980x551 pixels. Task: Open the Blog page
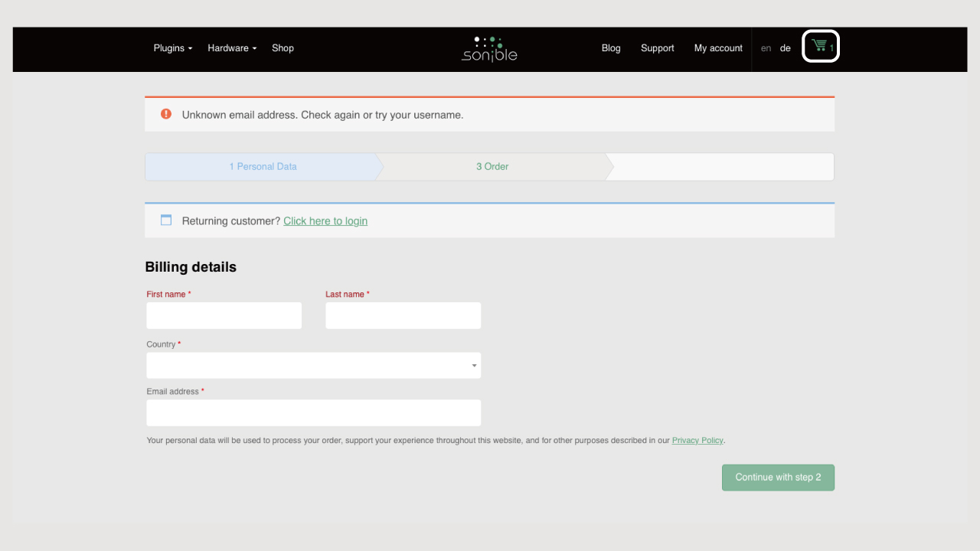tap(611, 48)
